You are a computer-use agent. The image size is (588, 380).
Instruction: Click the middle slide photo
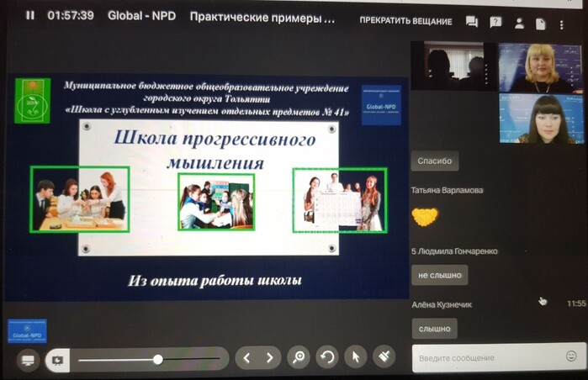216,202
